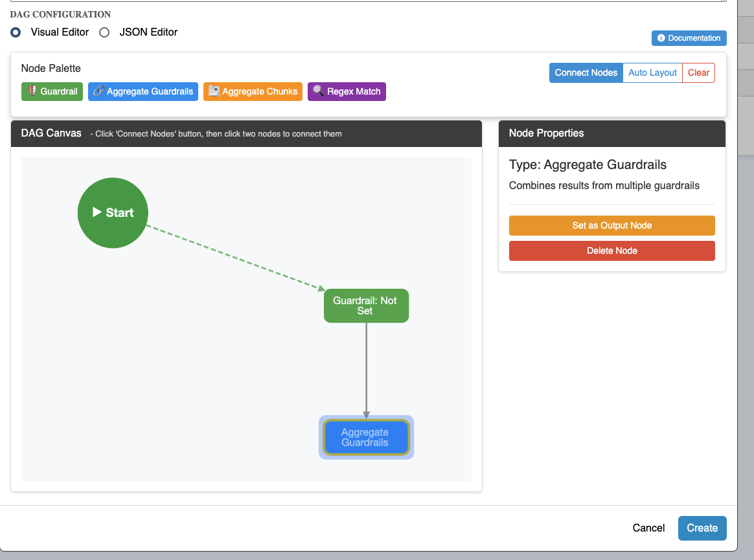Switch to the JSON Editor radio option

(x=104, y=32)
